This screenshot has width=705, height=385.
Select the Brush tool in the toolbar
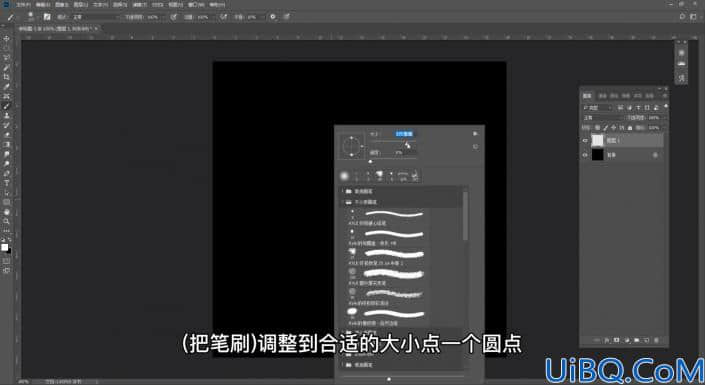tap(6, 106)
